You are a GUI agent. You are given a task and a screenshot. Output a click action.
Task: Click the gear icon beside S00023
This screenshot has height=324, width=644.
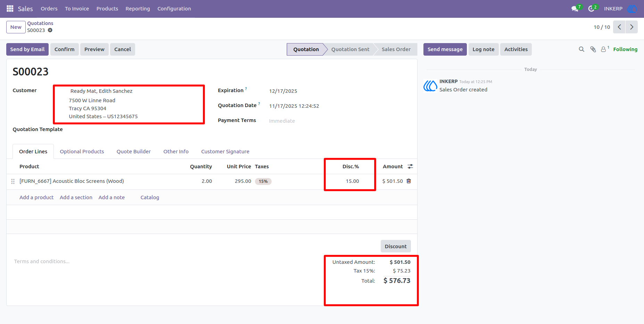50,30
